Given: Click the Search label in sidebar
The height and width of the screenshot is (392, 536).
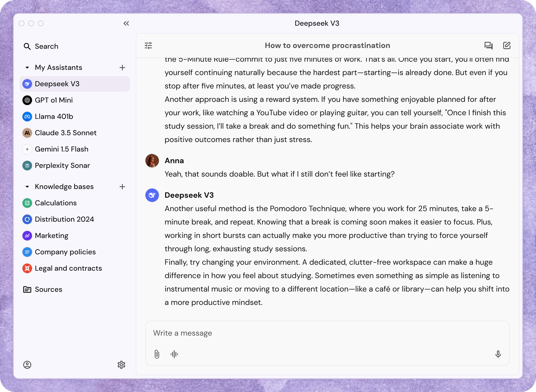Looking at the screenshot, I should 47,47.
